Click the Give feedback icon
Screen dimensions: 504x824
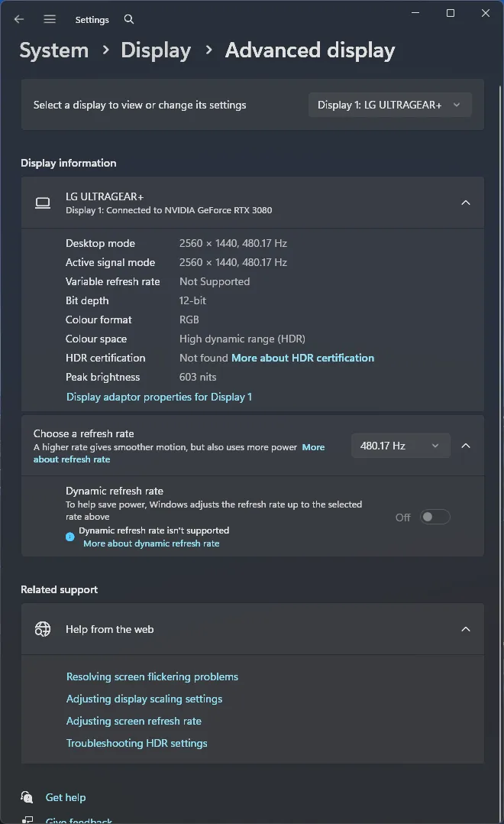click(x=27, y=819)
